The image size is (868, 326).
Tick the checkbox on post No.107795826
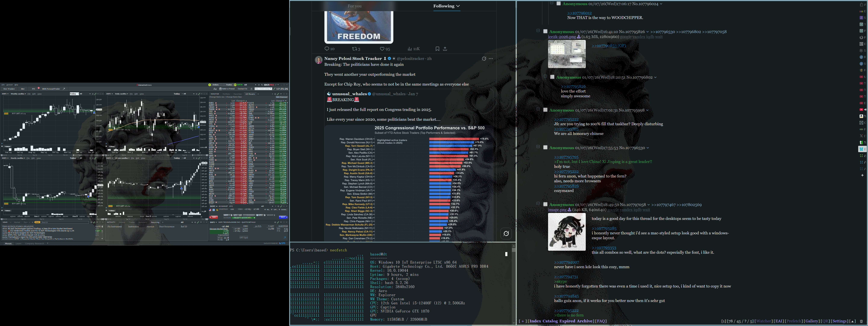coord(545,31)
